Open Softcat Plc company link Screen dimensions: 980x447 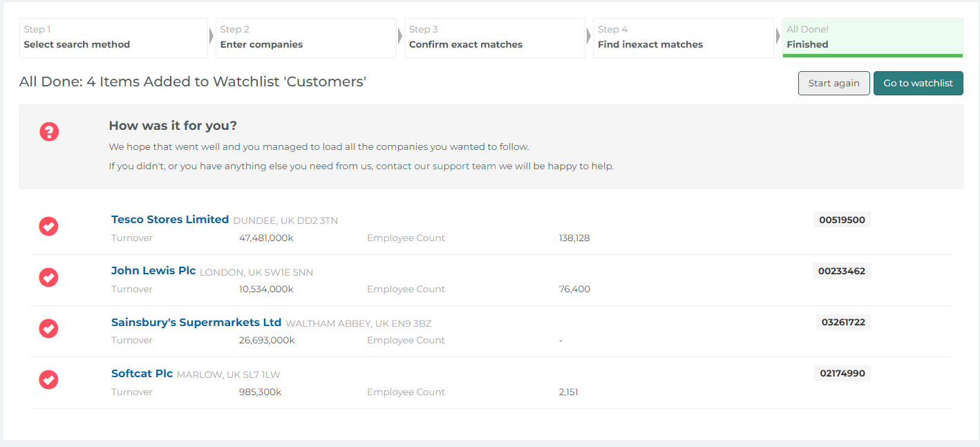(142, 373)
